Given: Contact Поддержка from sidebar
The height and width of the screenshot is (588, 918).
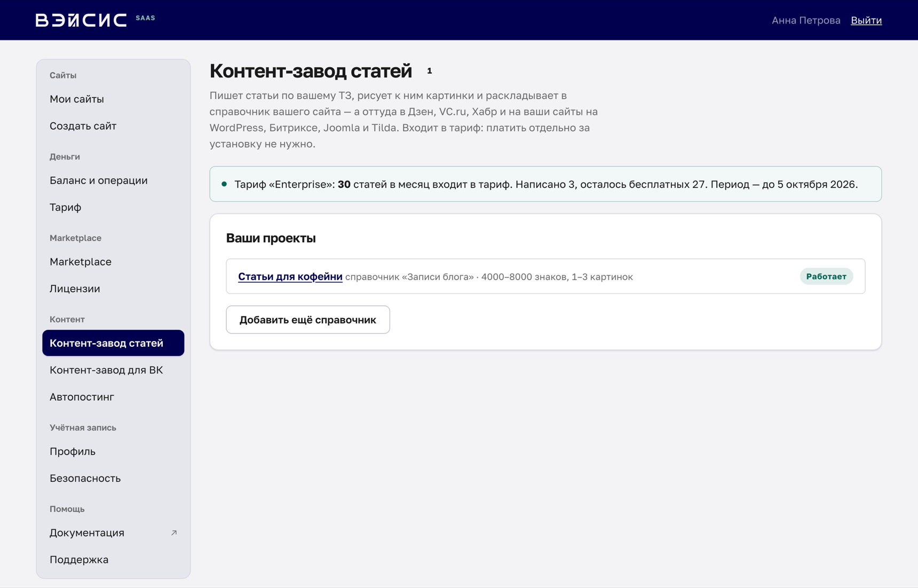Looking at the screenshot, I should [x=113, y=560].
